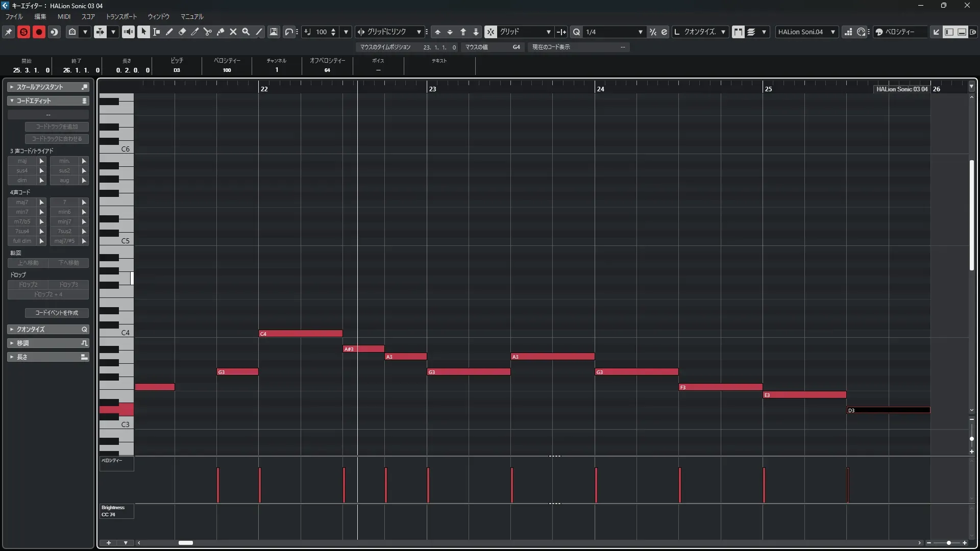The width and height of the screenshot is (980, 551).
Task: Open the MIDI menu
Action: click(64, 16)
